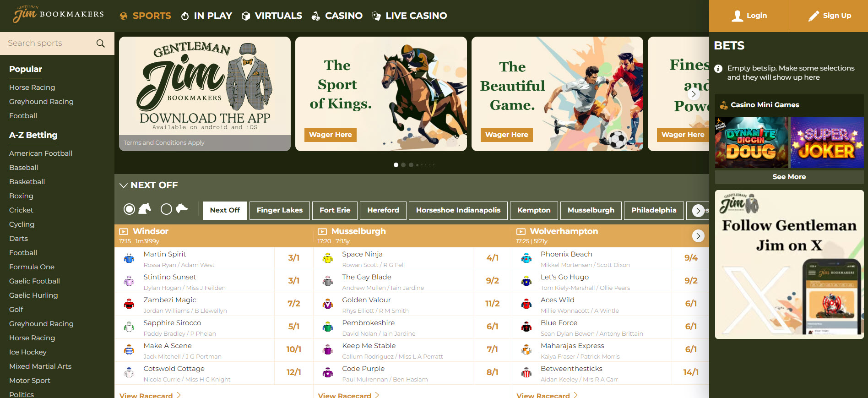The height and width of the screenshot is (398, 868).
Task: Click the Wolverhampton race video icon
Action: (521, 231)
